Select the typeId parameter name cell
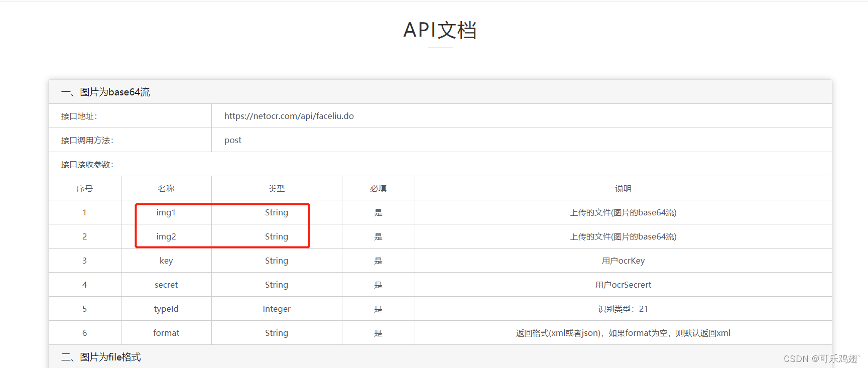Viewport: 868px width, 368px height. click(166, 309)
